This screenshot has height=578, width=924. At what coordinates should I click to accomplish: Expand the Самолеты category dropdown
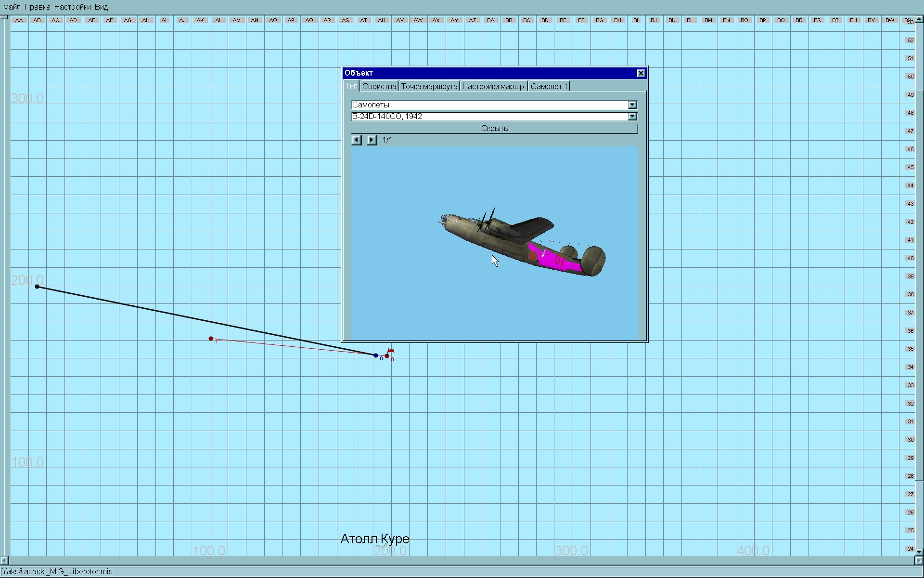[632, 105]
